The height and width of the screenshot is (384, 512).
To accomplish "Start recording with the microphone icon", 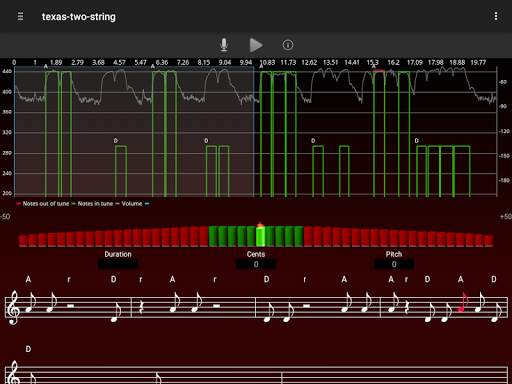I will 224,45.
